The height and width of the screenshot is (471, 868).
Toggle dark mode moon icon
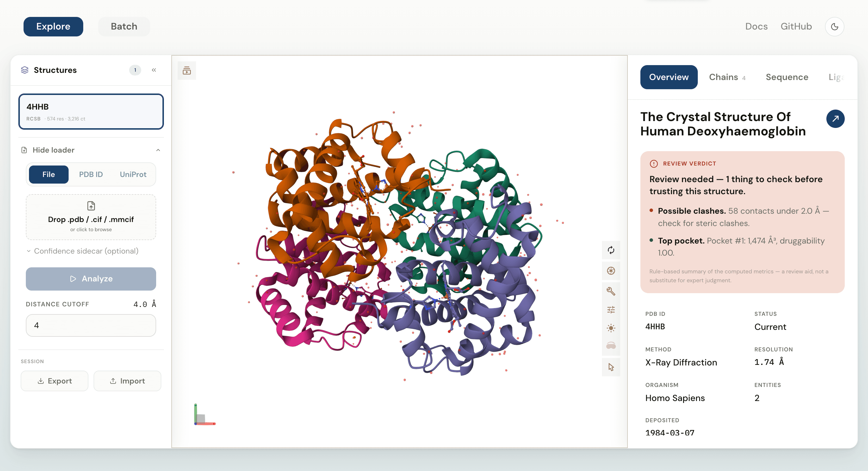[x=834, y=27]
